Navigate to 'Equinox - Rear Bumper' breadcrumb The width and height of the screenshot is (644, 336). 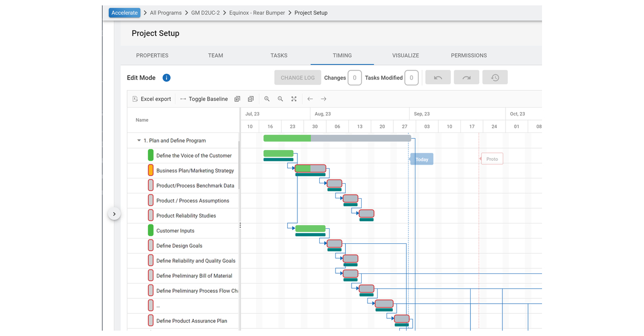pos(255,12)
